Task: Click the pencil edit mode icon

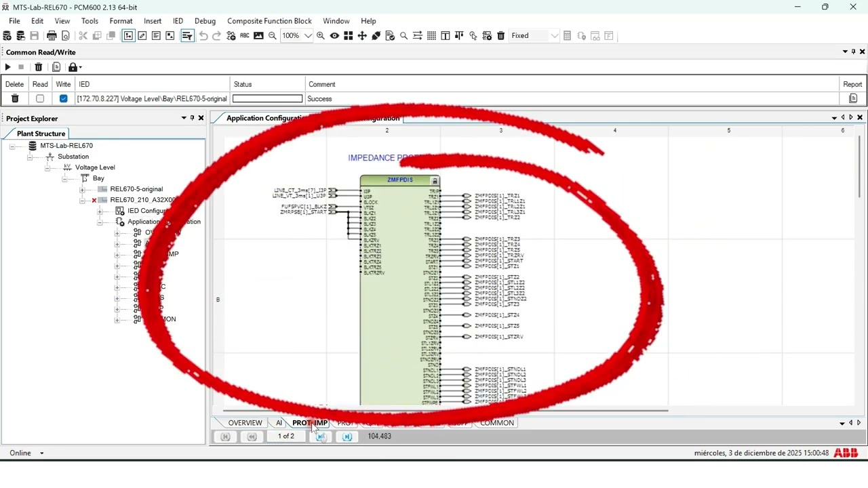Action: (x=142, y=36)
